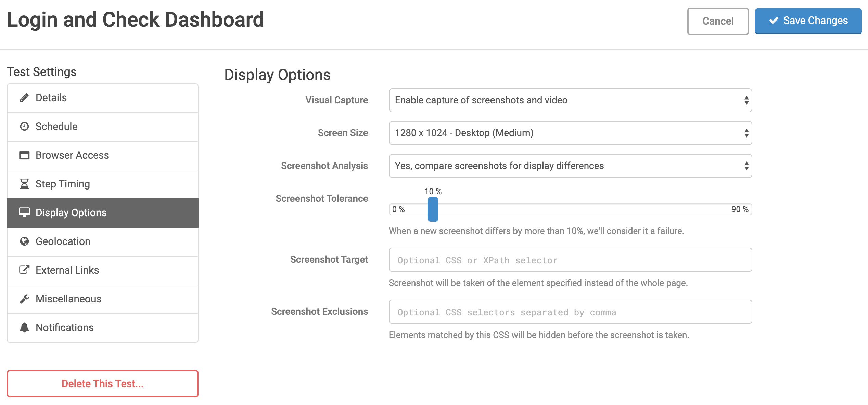Click the Browser Access icon
The width and height of the screenshot is (868, 405).
click(24, 156)
